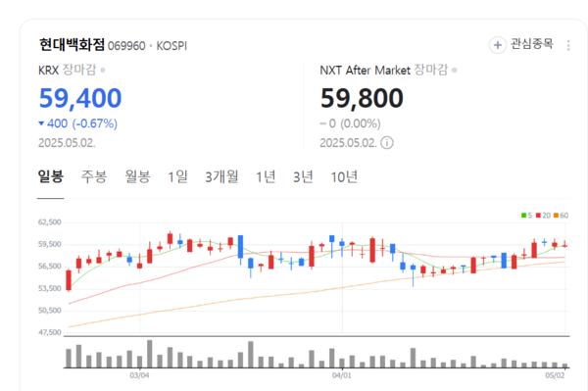Screen dimensions: 588x391
Task: Click the green 5-day moving average legend
Action: [526, 216]
